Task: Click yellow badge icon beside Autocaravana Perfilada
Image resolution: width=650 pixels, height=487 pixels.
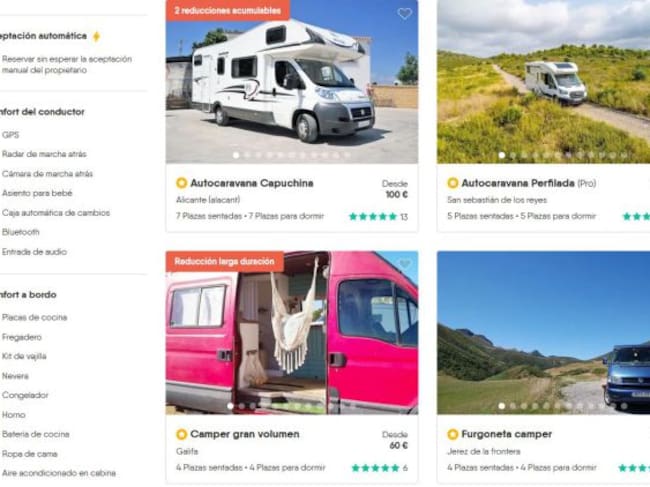Action: pyautogui.click(x=453, y=183)
